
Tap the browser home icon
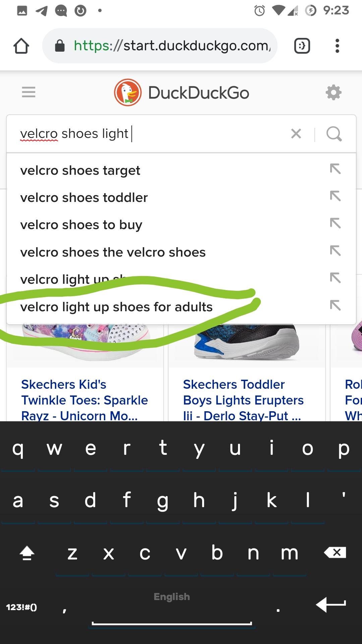(x=21, y=46)
